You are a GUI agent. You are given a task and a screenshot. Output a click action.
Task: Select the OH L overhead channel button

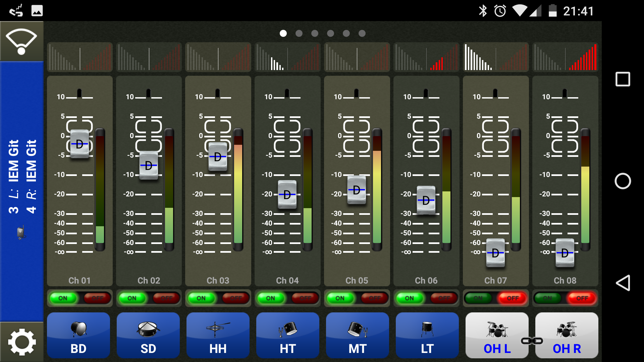point(496,336)
